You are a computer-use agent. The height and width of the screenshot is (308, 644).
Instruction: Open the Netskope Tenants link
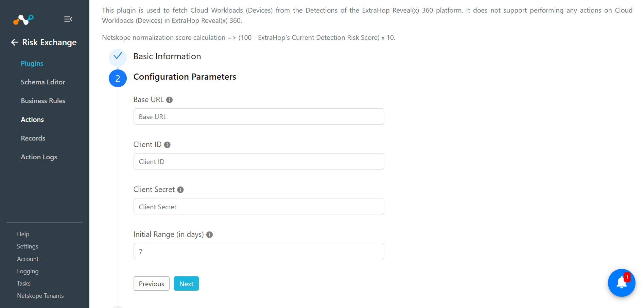click(x=40, y=296)
